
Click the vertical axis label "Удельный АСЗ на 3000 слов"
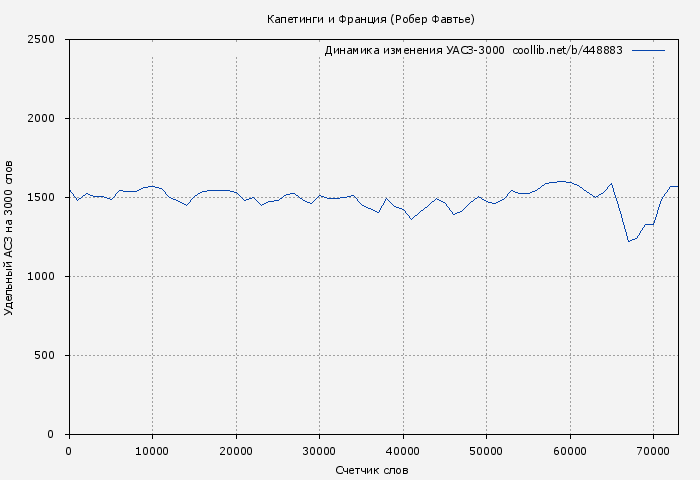(9, 237)
